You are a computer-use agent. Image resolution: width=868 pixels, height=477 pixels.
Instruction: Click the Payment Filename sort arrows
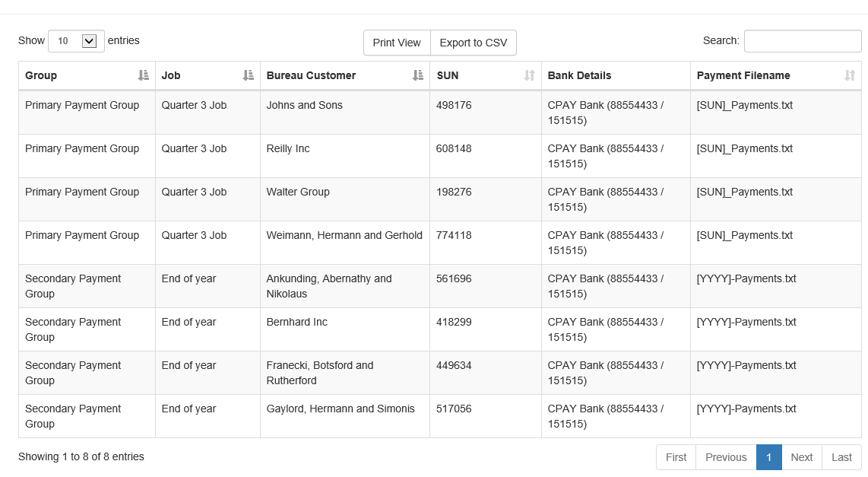click(x=850, y=75)
